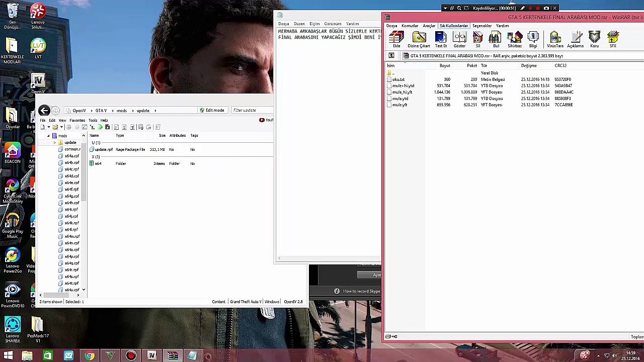This screenshot has width=644, height=362.
Task: Click the New file icon in OpenIV toolbar
Action: pos(43,127)
